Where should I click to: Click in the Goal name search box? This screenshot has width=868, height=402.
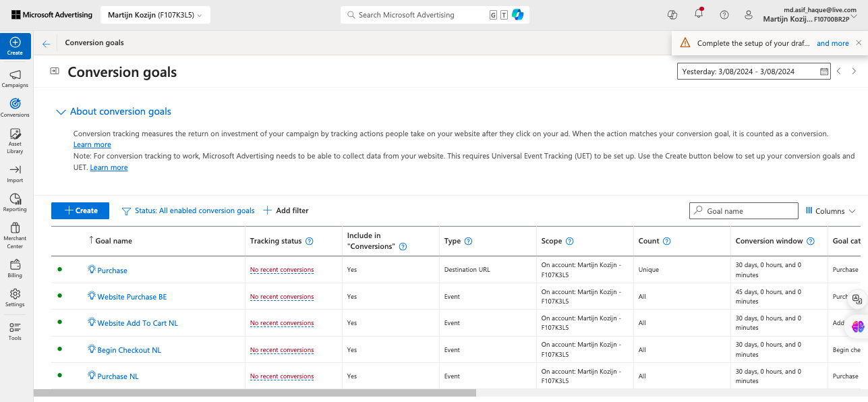[x=744, y=211]
